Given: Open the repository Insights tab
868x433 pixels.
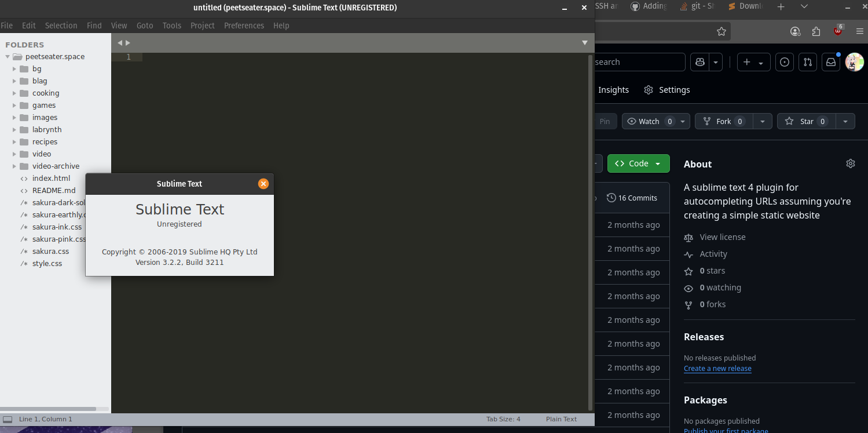Looking at the screenshot, I should pos(613,90).
